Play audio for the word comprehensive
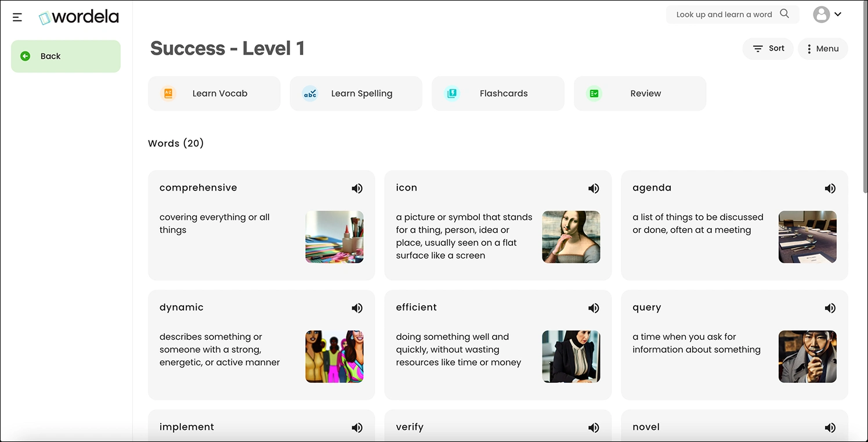This screenshot has width=868, height=442. (357, 188)
